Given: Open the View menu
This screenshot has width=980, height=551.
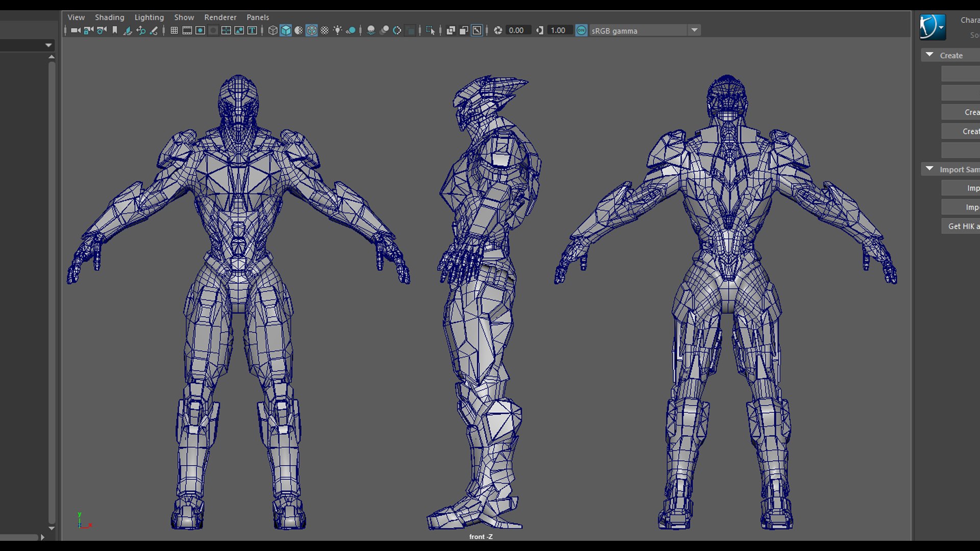Looking at the screenshot, I should click(x=76, y=17).
